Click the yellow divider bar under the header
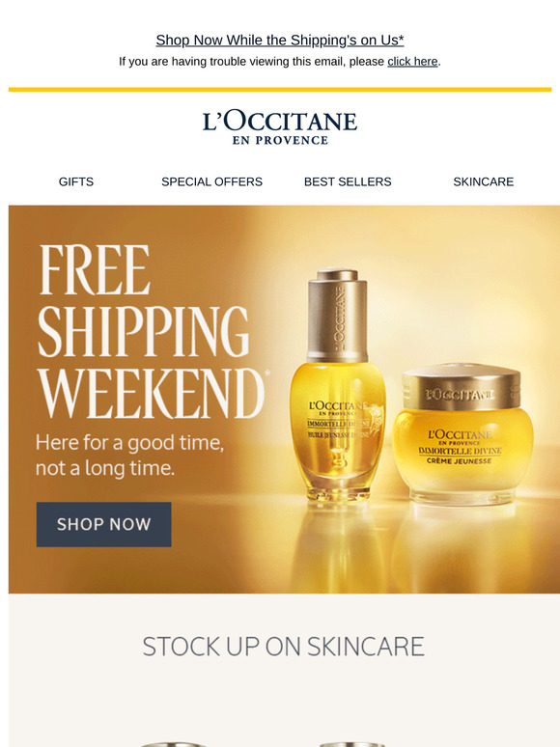The image size is (560, 747). point(280,89)
